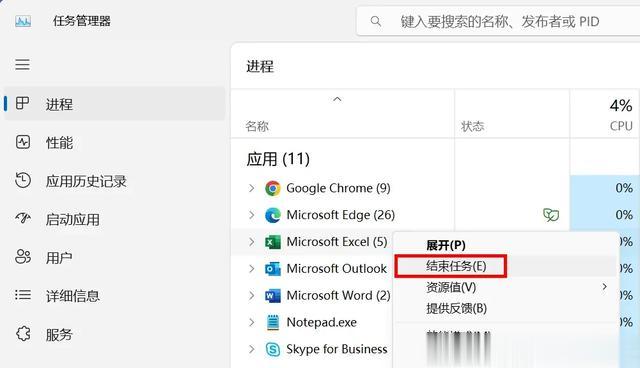Screen dimensions: 640x368
Task: Click the 0% CPU value for Microsoft Edge
Action: pos(624,215)
